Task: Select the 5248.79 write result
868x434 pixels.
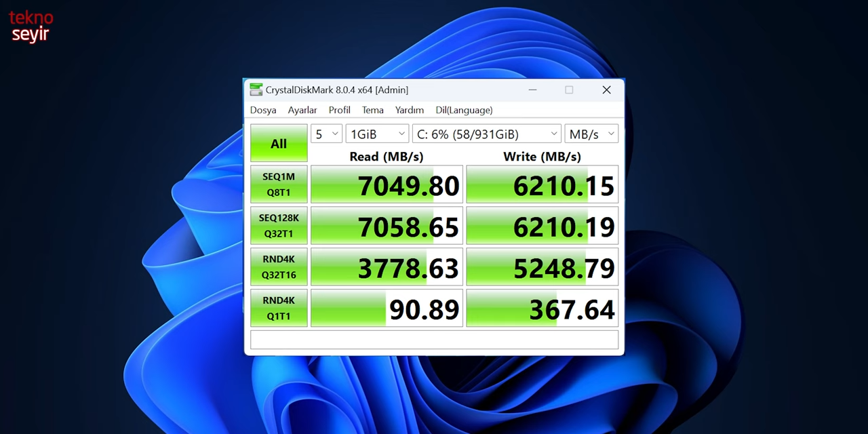Action: point(542,267)
